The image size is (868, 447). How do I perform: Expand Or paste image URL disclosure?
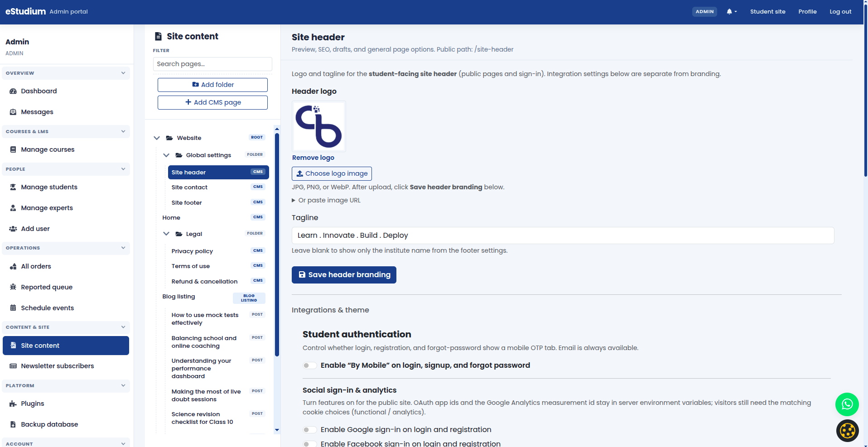click(x=326, y=200)
